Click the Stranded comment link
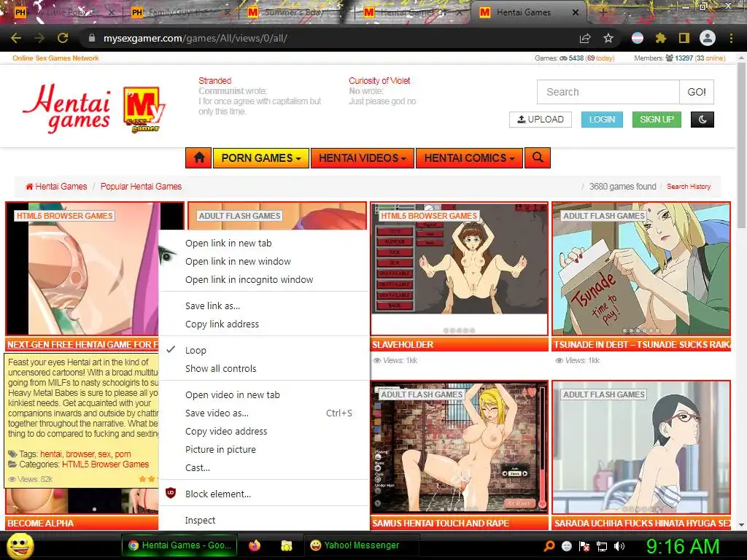Viewport: 747px width, 560px height. point(215,80)
